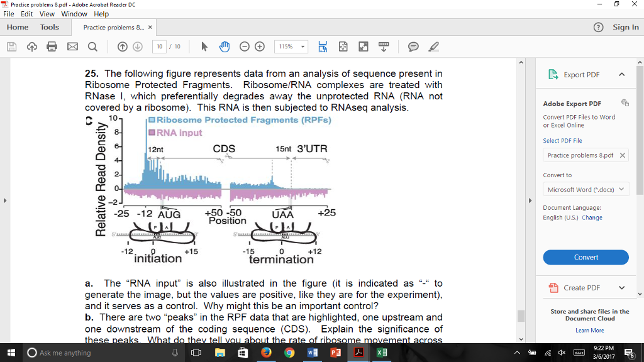The height and width of the screenshot is (362, 644).
Task: Remove the selected Practice problems 8.pdf file
Action: coord(621,155)
